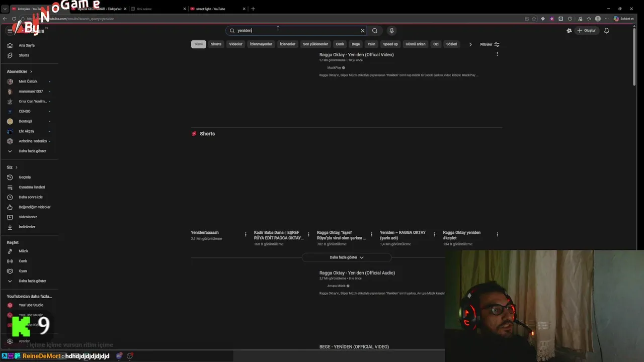Screen dimensions: 644x362
Task: Select the Tümü filter chip
Action: point(199,44)
